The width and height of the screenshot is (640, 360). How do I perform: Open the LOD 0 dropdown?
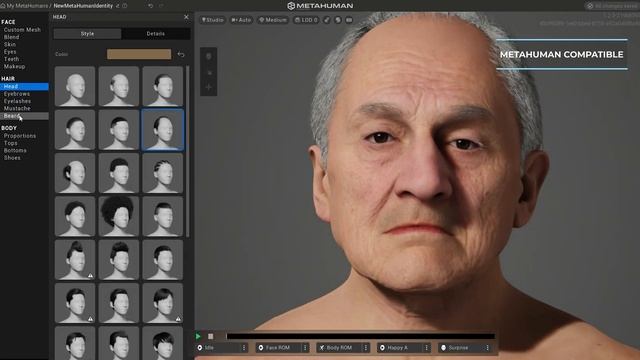[306, 20]
